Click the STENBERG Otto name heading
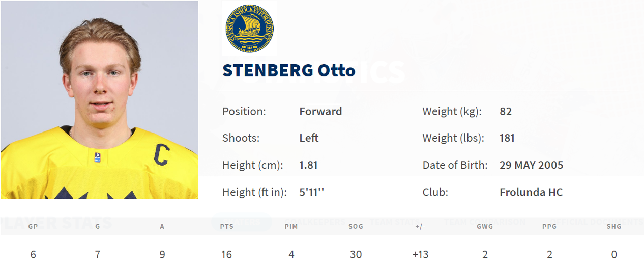 click(x=288, y=71)
